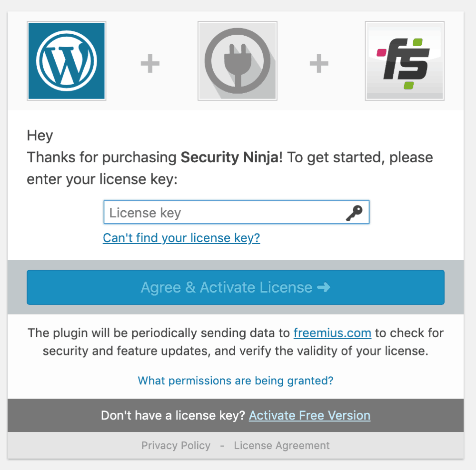Click the plus sign after WordPress logo
The image size is (476, 470).
(x=150, y=63)
